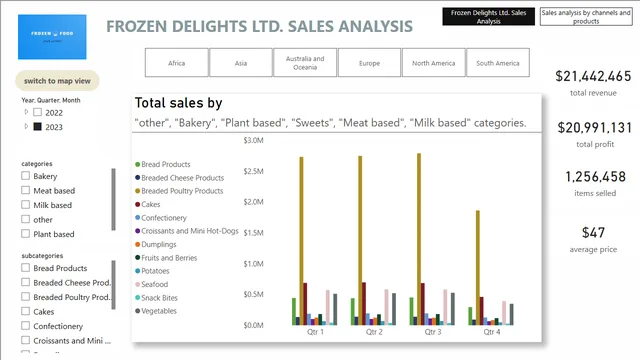640x360 pixels.
Task: Click Qtr 2 Breaded Poultry Products bar
Action: [x=360, y=240]
